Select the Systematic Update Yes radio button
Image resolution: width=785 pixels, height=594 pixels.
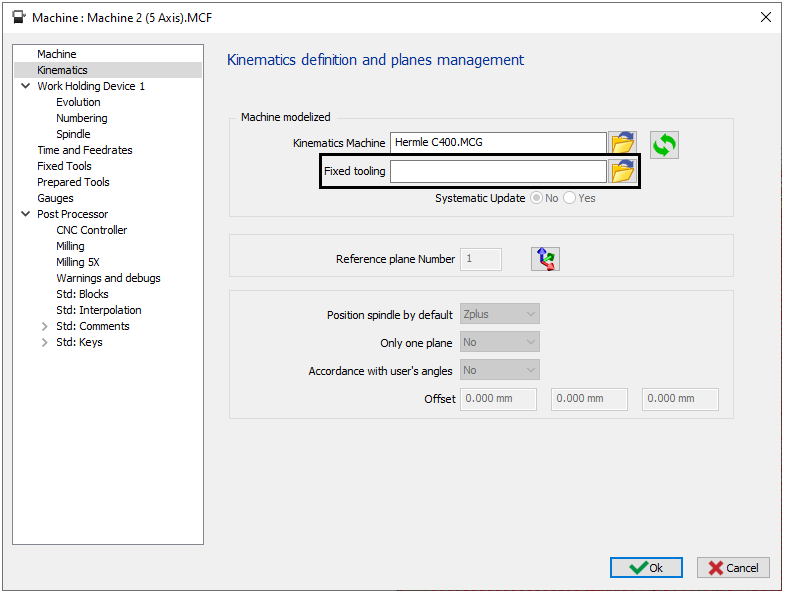coord(570,198)
